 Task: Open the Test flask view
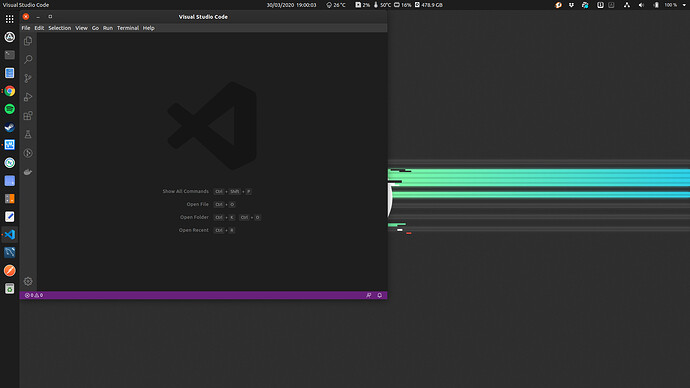point(28,134)
